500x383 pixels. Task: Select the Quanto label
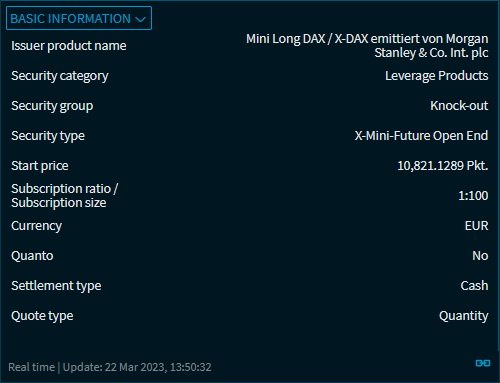pos(32,256)
